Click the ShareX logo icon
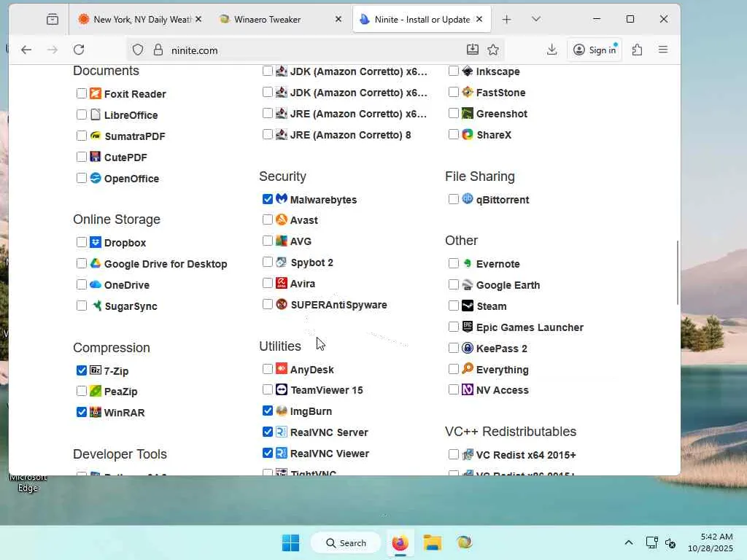The width and height of the screenshot is (747, 560). click(x=468, y=134)
